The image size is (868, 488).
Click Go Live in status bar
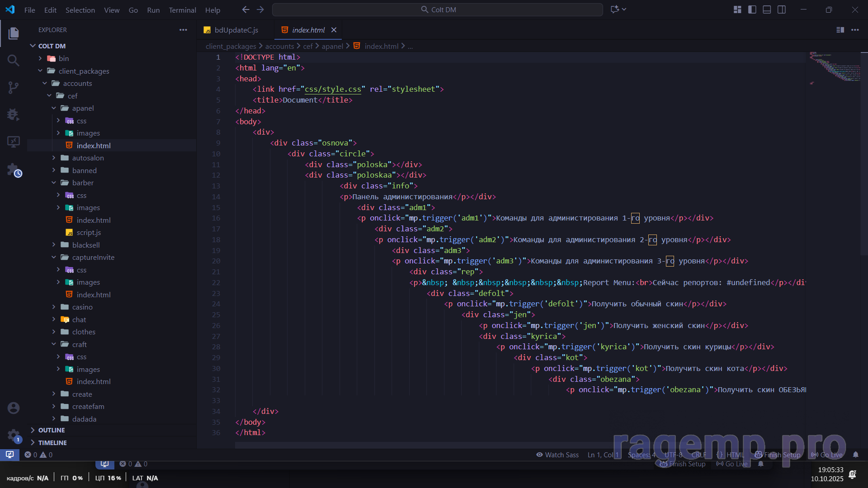[827, 455]
